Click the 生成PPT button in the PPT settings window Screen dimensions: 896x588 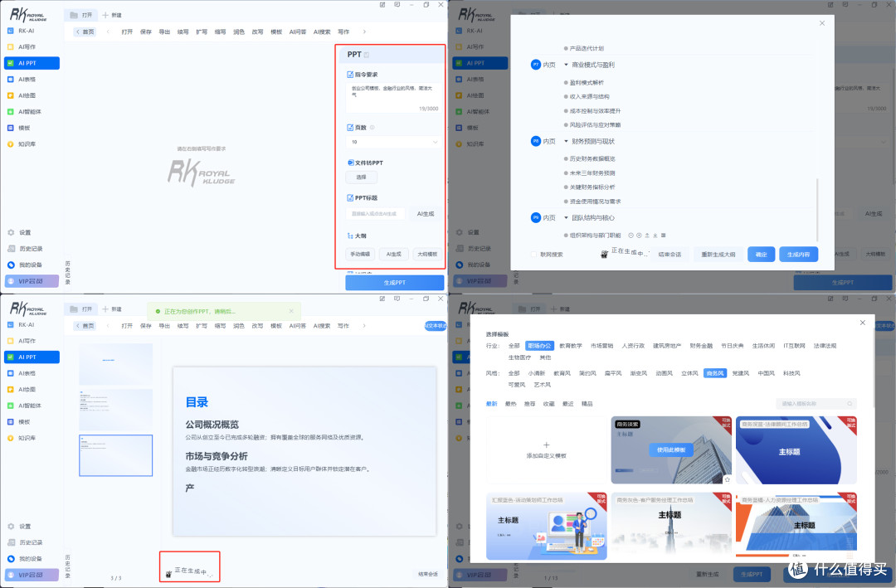coord(394,282)
